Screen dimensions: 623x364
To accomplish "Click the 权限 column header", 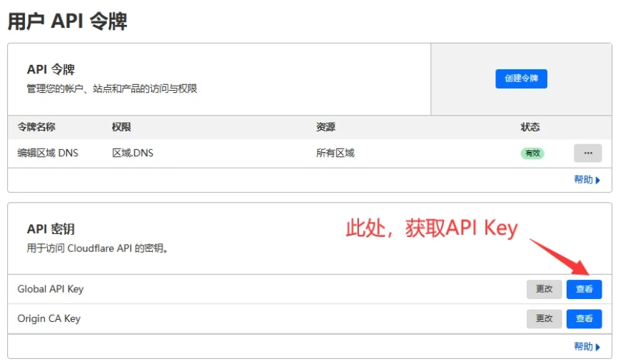I will click(121, 127).
